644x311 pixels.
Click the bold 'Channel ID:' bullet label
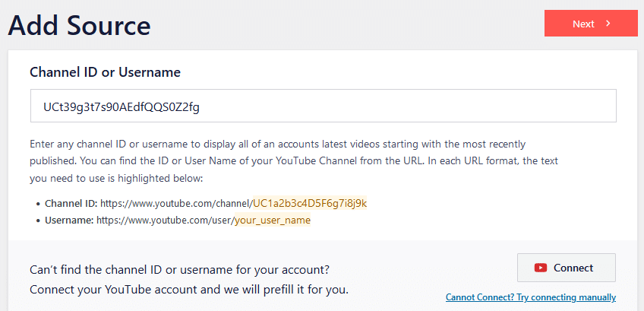(x=70, y=204)
